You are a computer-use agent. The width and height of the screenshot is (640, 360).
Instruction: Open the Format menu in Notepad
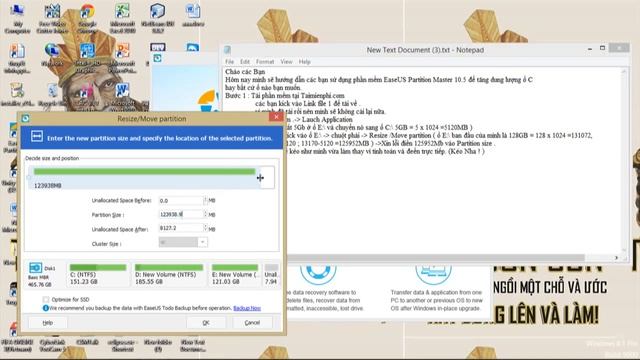point(265,62)
